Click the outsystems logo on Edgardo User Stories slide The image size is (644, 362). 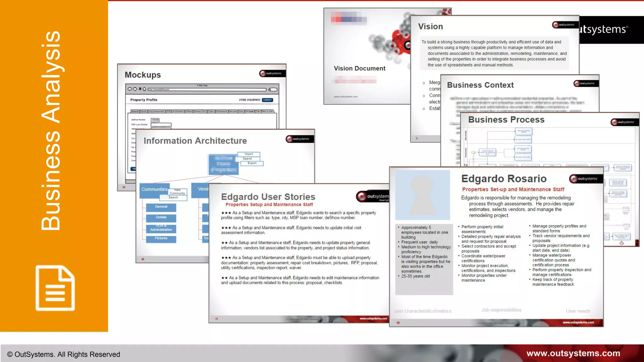coord(373,196)
